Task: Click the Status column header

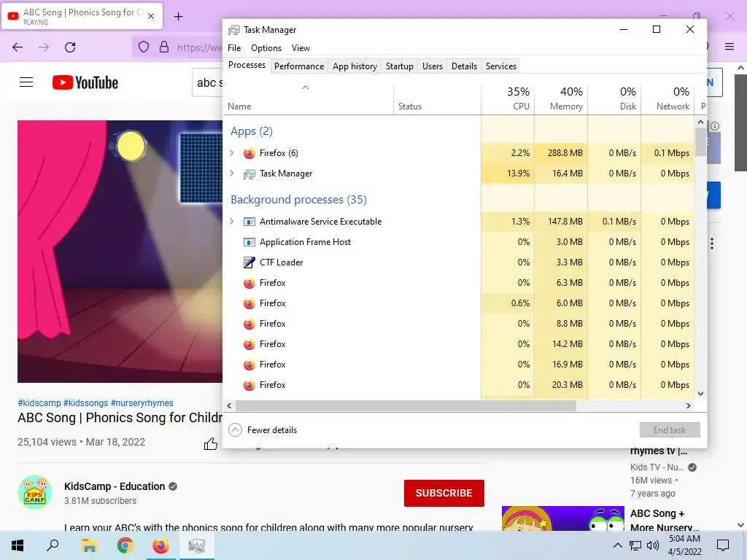Action: [438, 98]
